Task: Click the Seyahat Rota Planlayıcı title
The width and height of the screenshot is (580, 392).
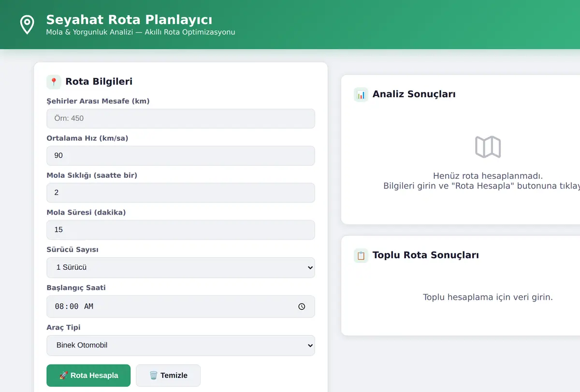Action: (x=129, y=20)
